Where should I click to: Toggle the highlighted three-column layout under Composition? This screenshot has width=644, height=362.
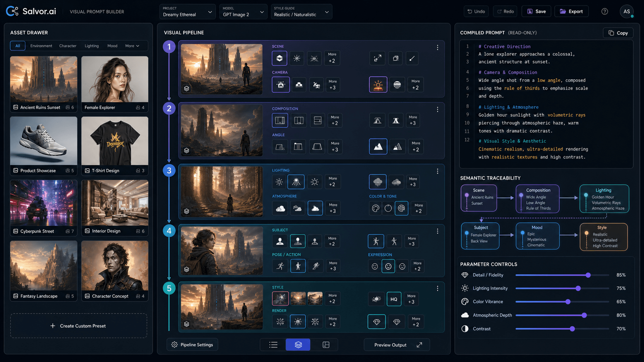[280, 120]
